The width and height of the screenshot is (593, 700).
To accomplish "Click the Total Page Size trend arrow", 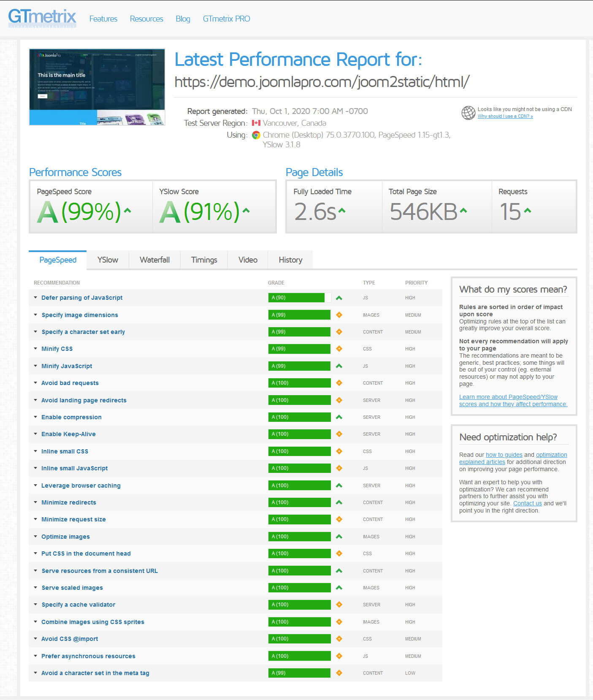I will click(463, 210).
